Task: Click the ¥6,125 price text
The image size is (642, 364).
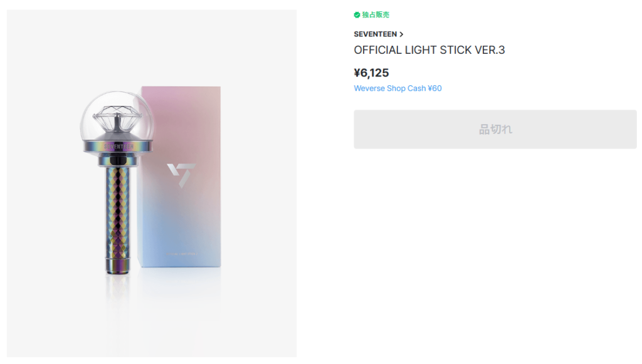Action: pyautogui.click(x=370, y=73)
